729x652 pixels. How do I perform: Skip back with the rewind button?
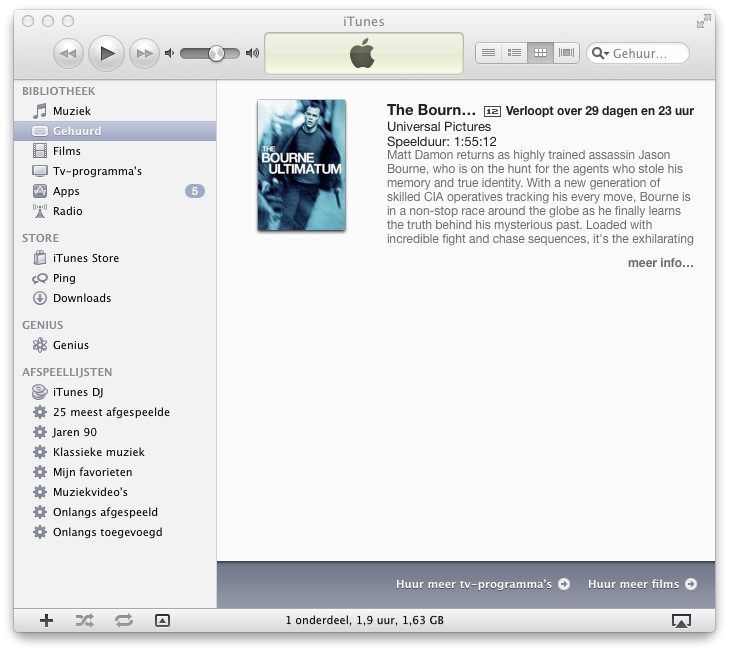[x=68, y=53]
